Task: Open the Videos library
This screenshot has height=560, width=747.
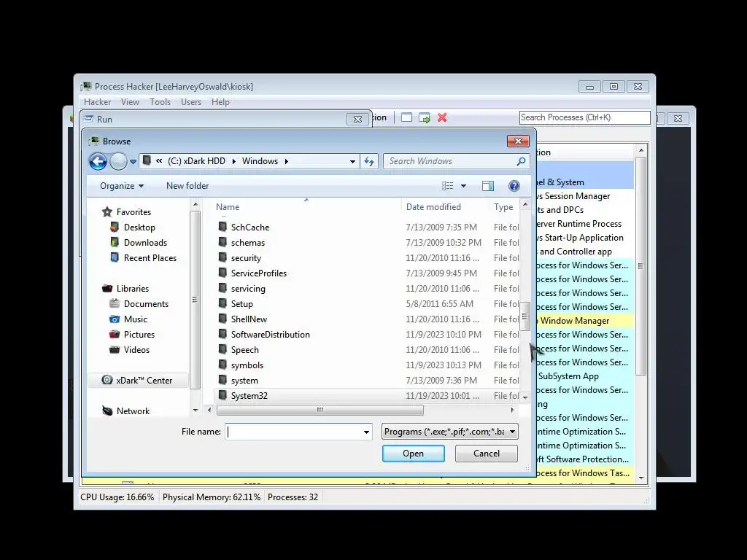Action: [x=136, y=349]
